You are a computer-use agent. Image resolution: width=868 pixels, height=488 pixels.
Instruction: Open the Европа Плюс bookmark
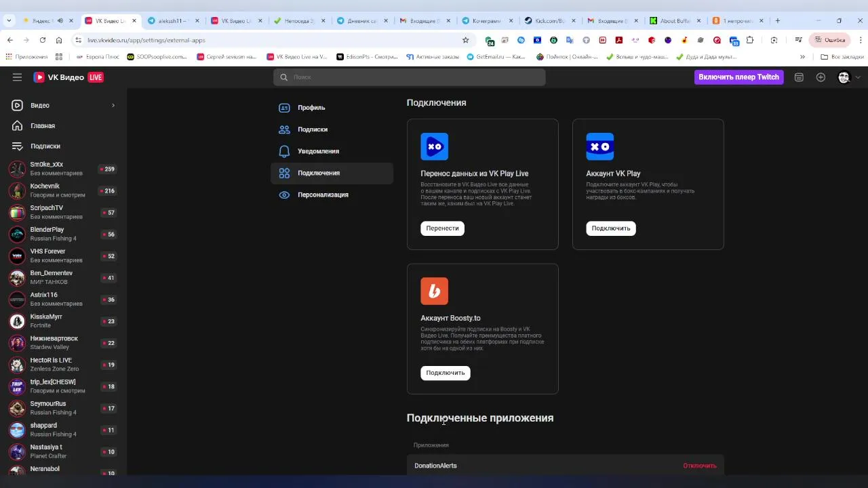coord(96,57)
